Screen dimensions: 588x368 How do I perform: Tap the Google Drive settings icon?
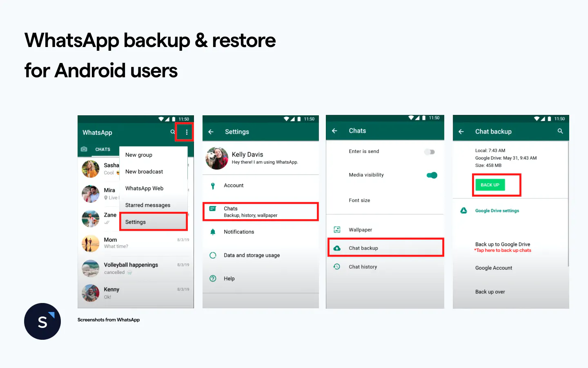[463, 211]
